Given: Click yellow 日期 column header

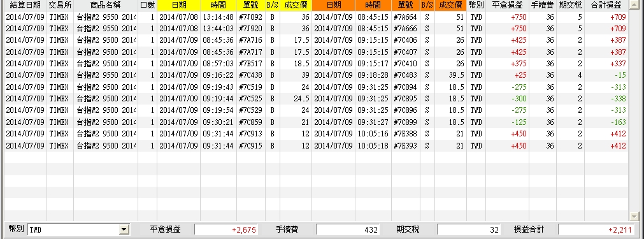Looking at the screenshot, I should pos(178,5).
